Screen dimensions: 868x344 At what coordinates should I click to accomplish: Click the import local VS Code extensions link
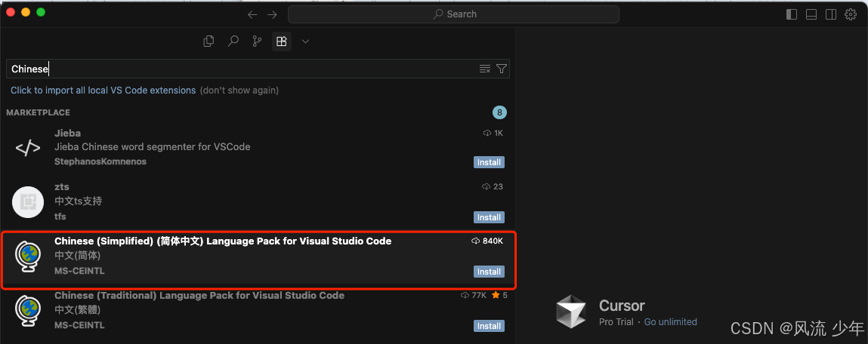click(103, 90)
